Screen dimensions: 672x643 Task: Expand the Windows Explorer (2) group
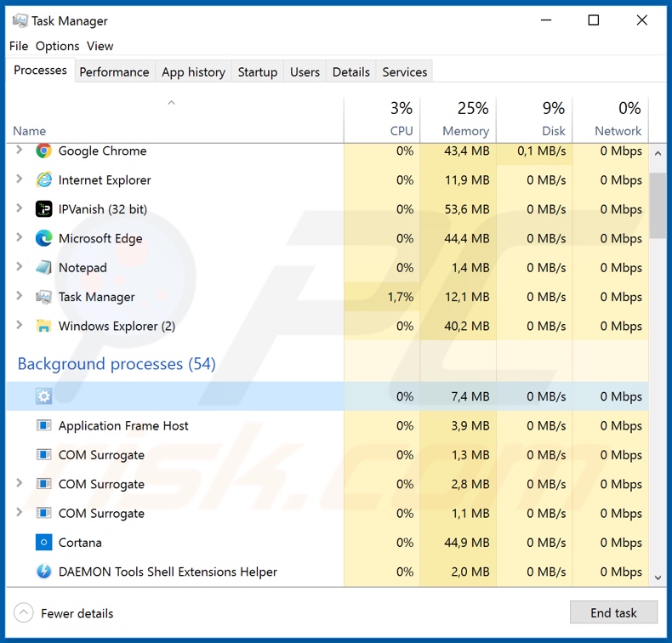pyautogui.click(x=19, y=325)
